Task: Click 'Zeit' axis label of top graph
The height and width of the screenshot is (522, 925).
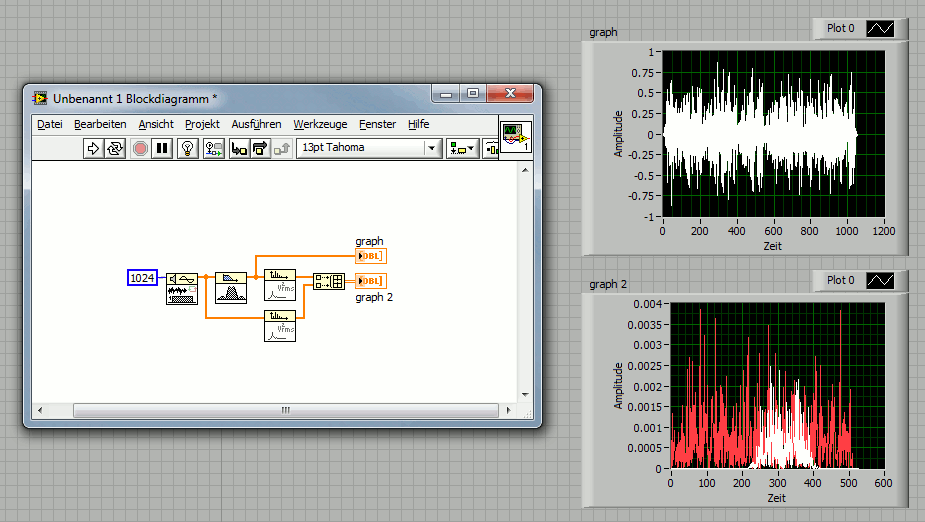Action: [x=772, y=246]
